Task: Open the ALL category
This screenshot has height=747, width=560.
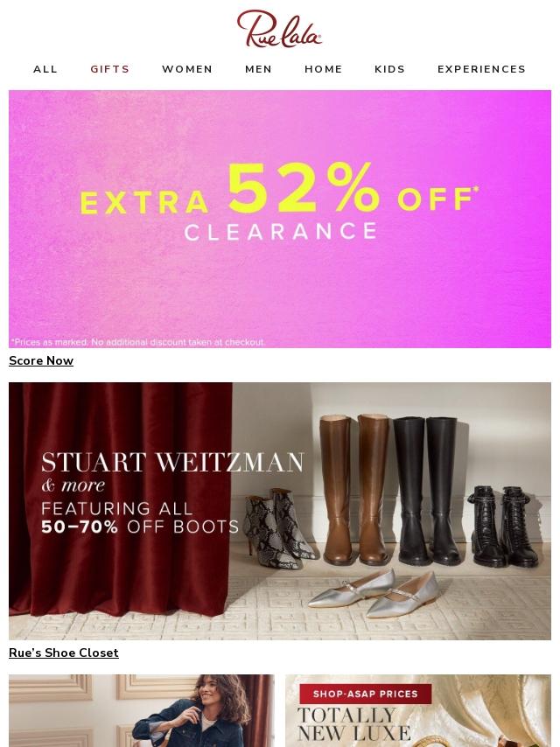Action: pos(45,69)
